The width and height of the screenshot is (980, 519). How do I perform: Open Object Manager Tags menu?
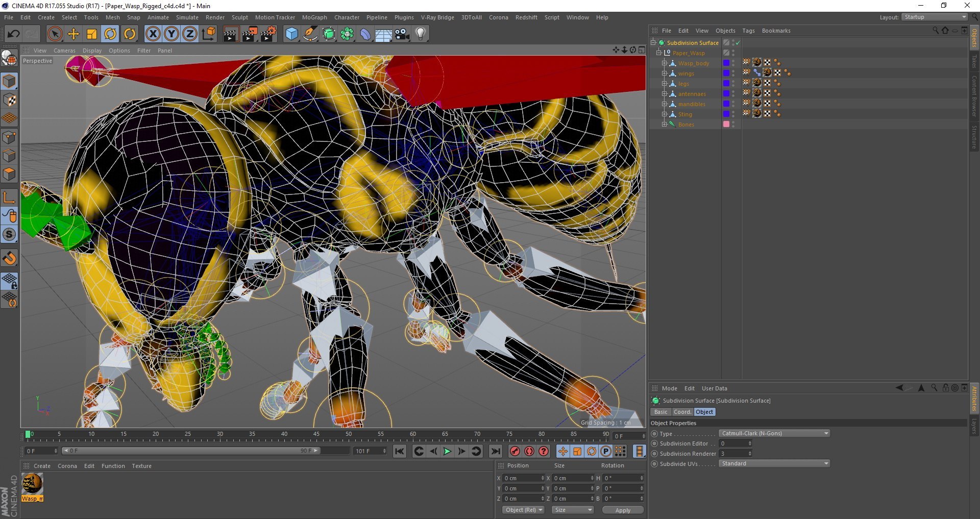(x=748, y=31)
